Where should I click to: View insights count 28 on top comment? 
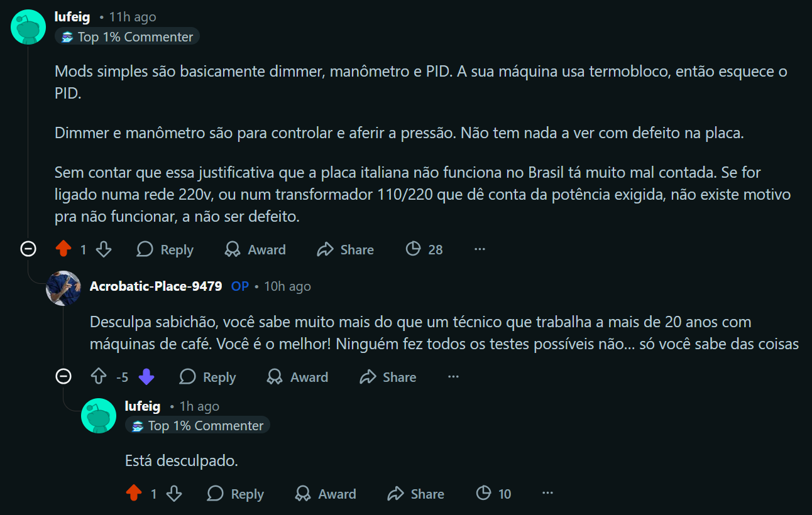click(424, 249)
